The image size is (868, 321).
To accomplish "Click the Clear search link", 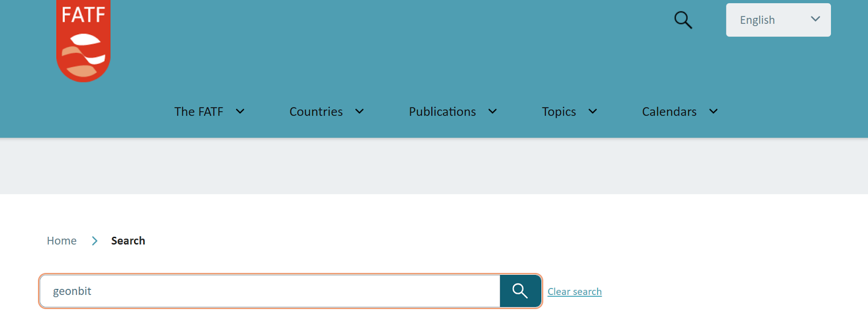I will [575, 292].
